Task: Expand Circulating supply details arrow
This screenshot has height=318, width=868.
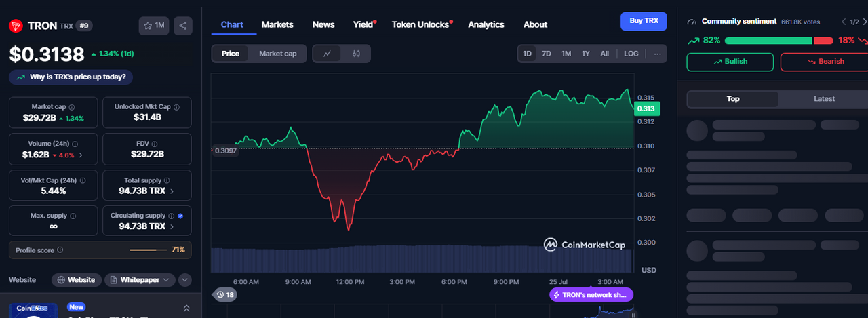Action: click(171, 226)
